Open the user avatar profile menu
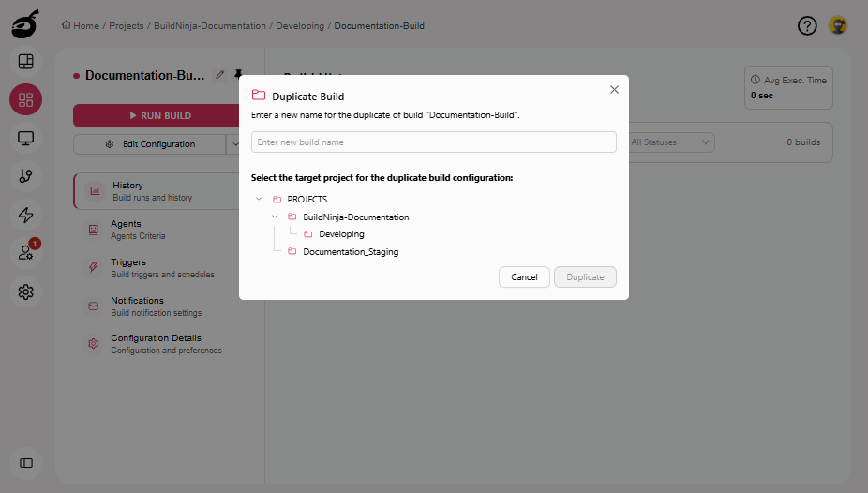868x493 pixels. 838,25
